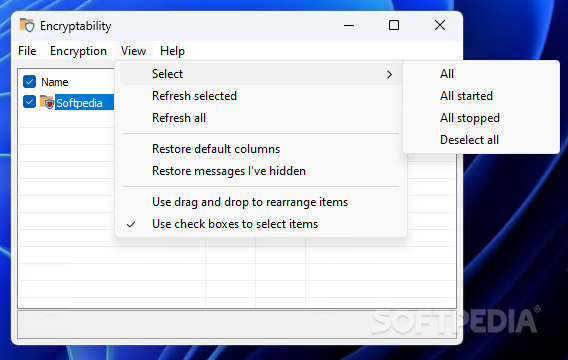Close the open View menu
Image resolution: width=568 pixels, height=360 pixels.
(x=133, y=51)
